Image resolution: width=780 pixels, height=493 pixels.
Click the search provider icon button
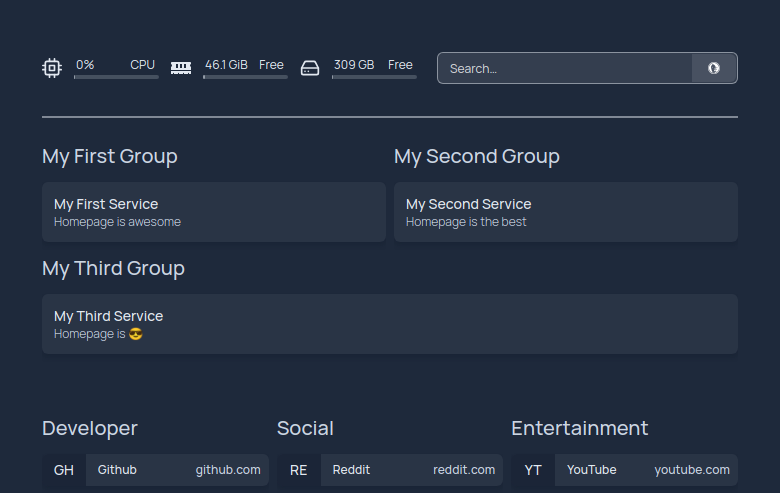coord(714,68)
